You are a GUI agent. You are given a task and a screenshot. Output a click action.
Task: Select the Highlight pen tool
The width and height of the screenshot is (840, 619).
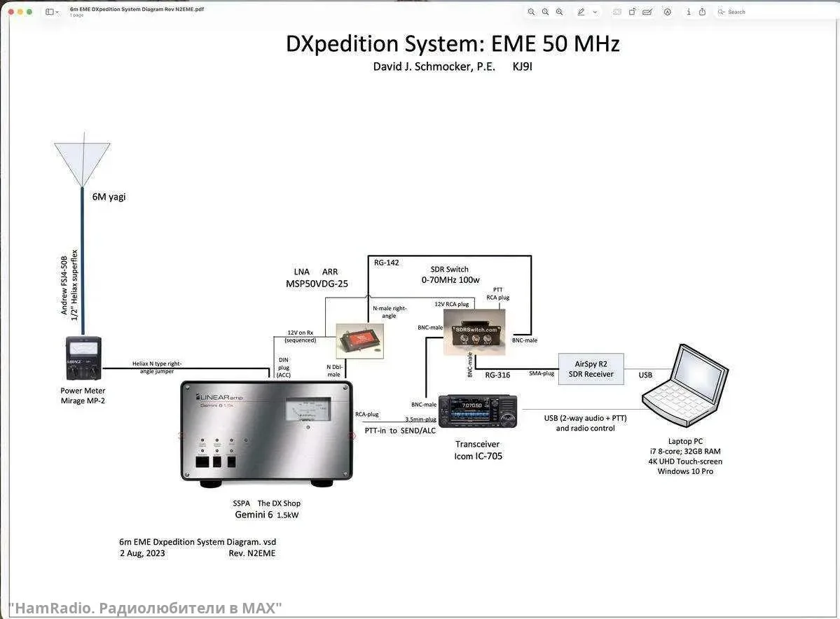pos(581,12)
